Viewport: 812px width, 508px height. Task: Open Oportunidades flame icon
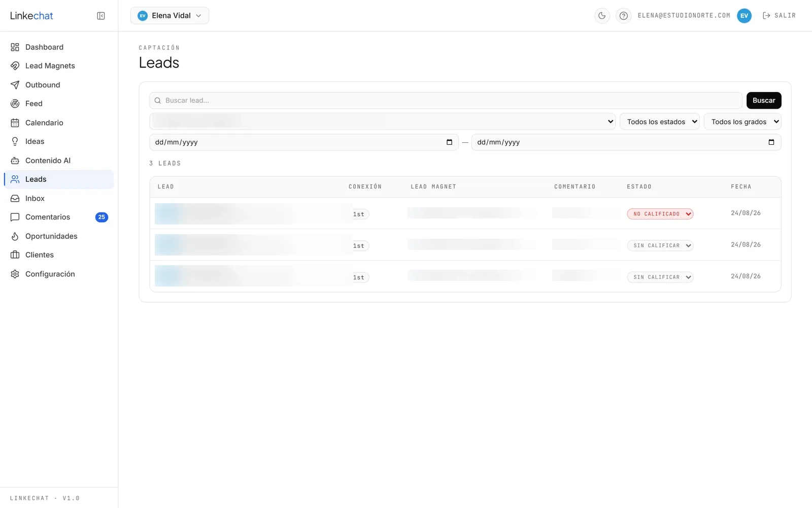tap(15, 236)
